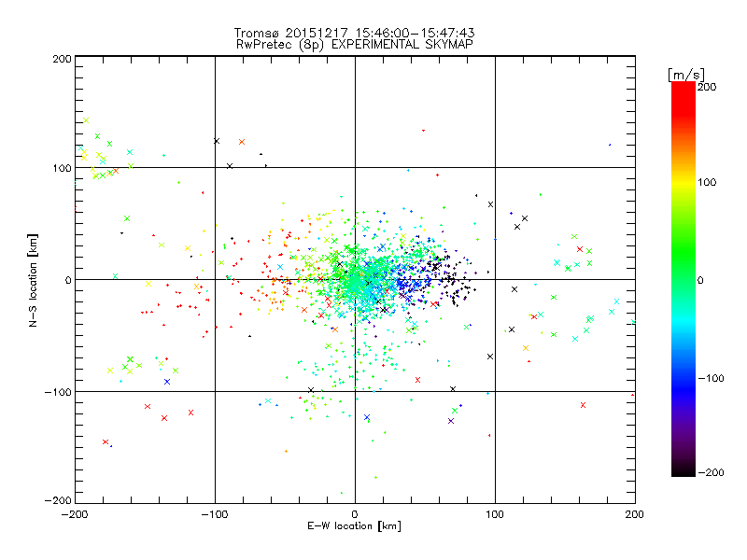Click the colorbar scale label '-200'

click(711, 472)
